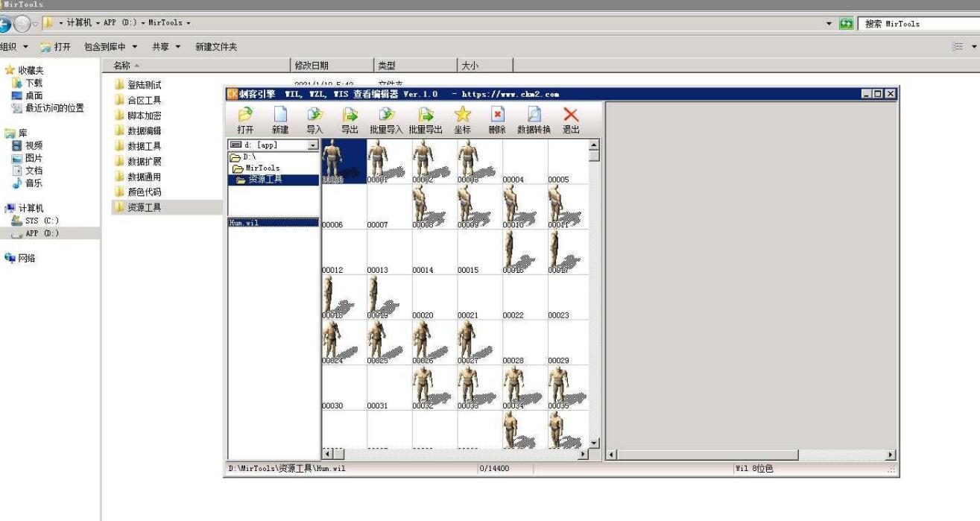Sort by the 修改日期 column header
Viewport: 980px width, 521px height.
312,66
